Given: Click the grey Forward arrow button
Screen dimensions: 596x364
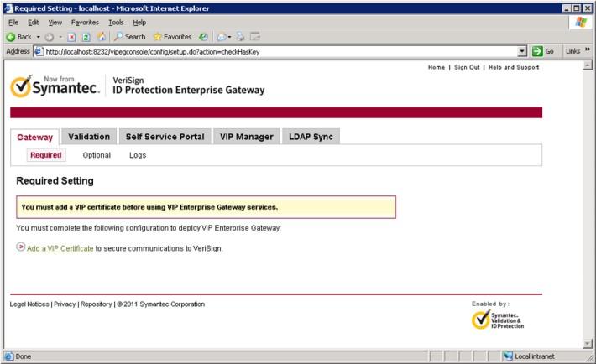Looking at the screenshot, I should coord(50,37).
